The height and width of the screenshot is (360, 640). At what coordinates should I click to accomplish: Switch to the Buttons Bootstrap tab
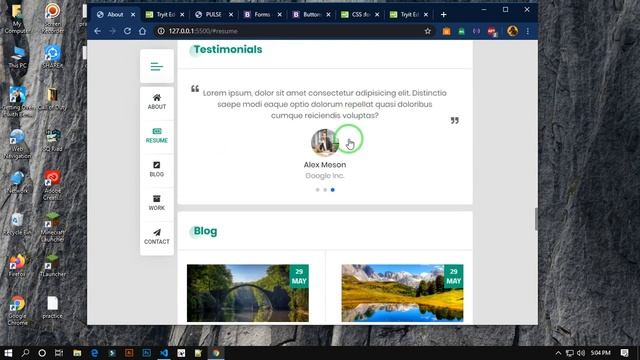[x=311, y=14]
